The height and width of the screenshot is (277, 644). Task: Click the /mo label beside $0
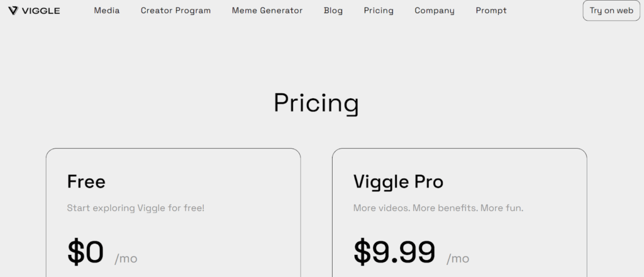pyautogui.click(x=126, y=258)
